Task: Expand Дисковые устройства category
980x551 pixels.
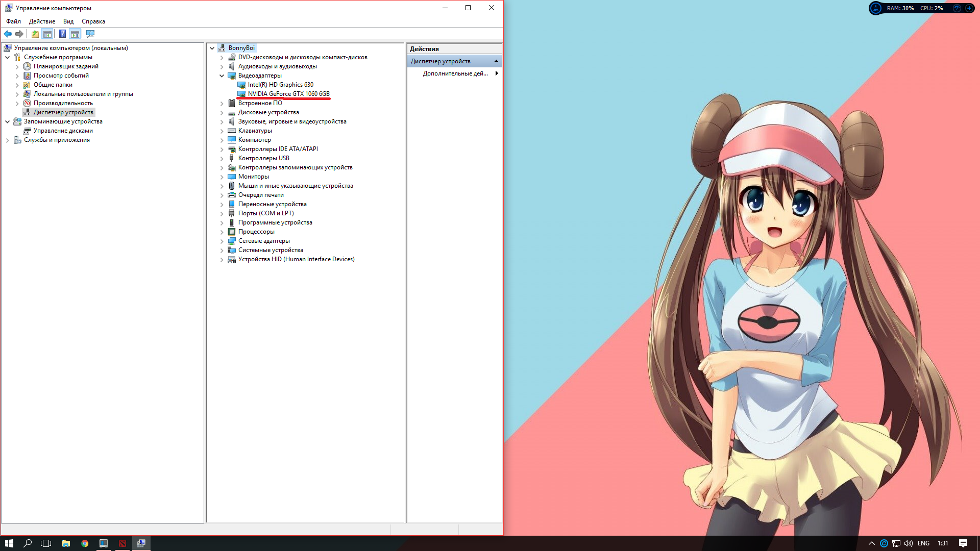Action: point(222,112)
